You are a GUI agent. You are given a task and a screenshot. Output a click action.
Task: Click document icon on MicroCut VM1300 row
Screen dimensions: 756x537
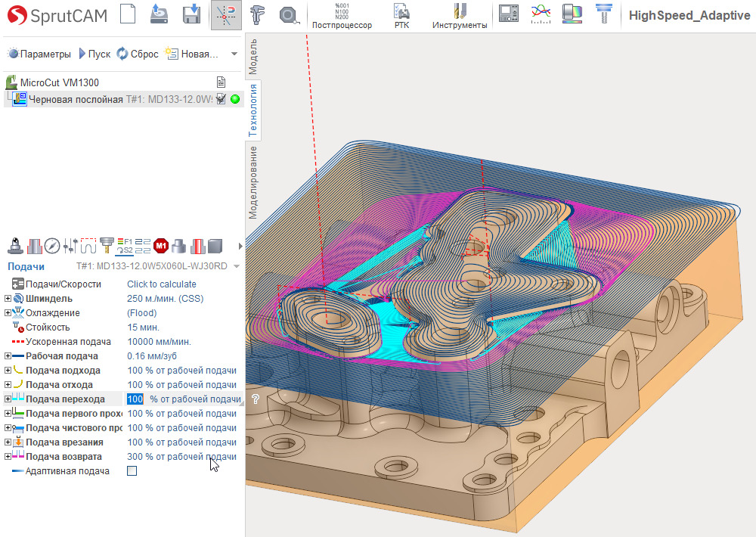pyautogui.click(x=222, y=82)
